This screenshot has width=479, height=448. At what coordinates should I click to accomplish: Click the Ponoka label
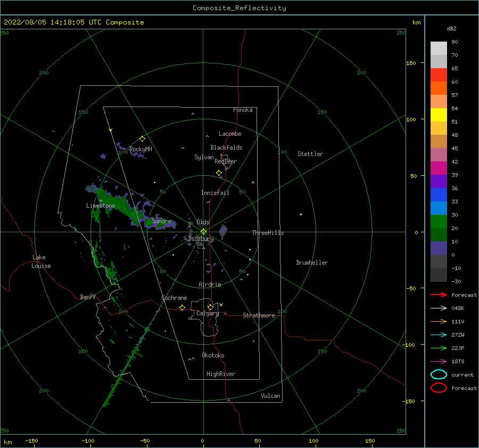(243, 110)
